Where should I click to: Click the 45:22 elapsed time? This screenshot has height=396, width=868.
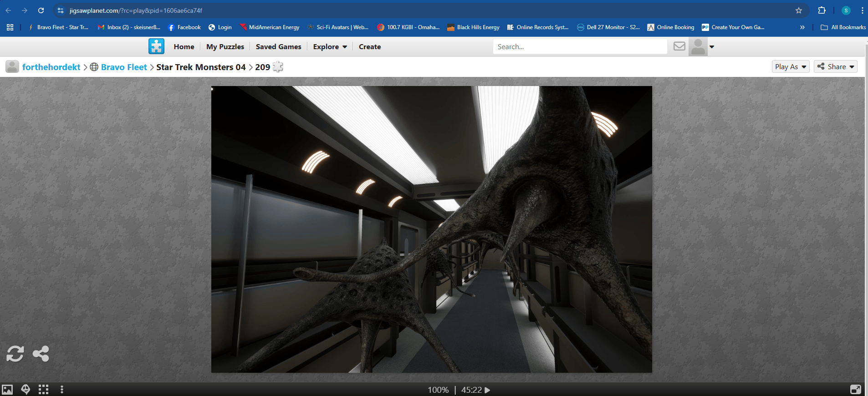(471, 390)
